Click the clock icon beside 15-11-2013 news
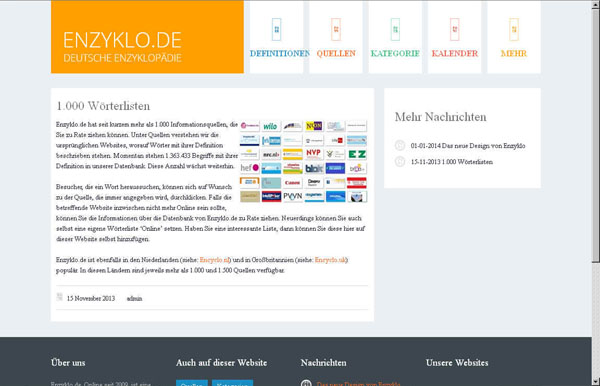Image resolution: width=600 pixels, height=386 pixels. [399, 161]
